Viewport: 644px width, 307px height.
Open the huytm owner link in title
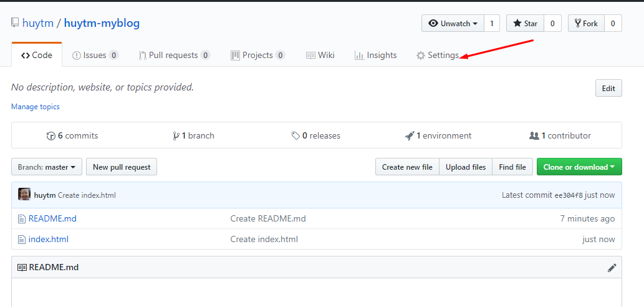(x=38, y=23)
